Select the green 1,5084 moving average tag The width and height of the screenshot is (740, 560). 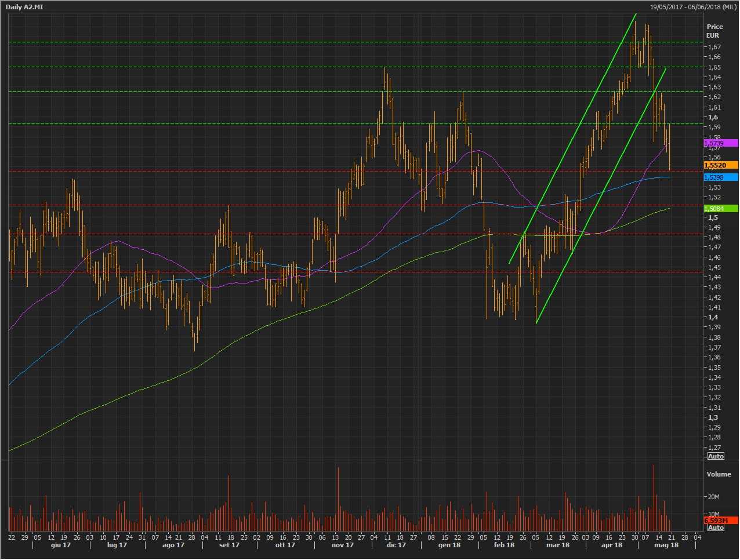pyautogui.click(x=720, y=209)
